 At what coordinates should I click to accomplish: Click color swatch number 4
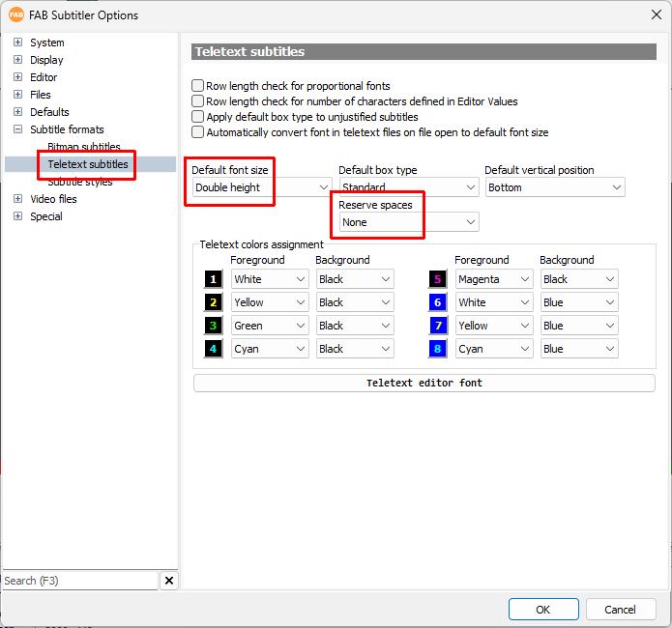click(x=213, y=349)
